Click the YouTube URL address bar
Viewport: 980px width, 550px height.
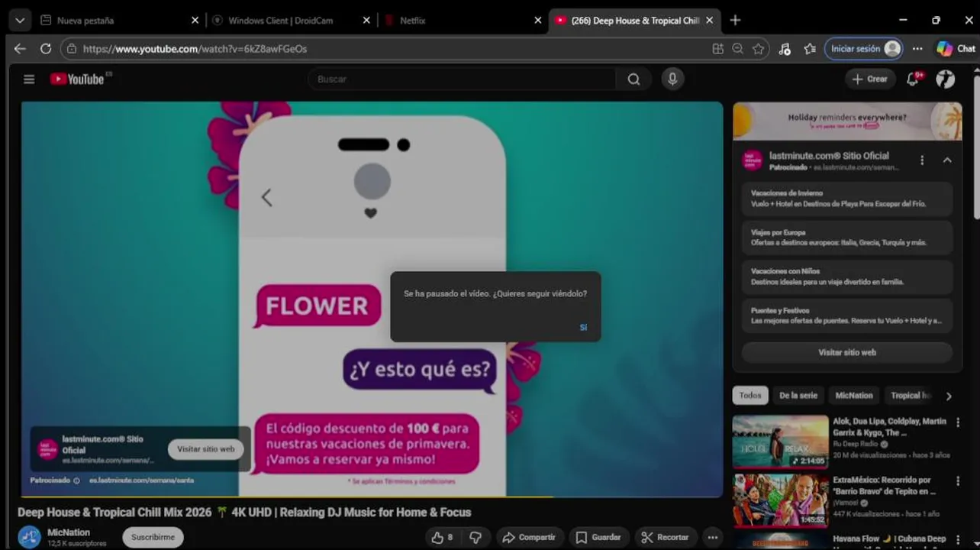tap(382, 49)
